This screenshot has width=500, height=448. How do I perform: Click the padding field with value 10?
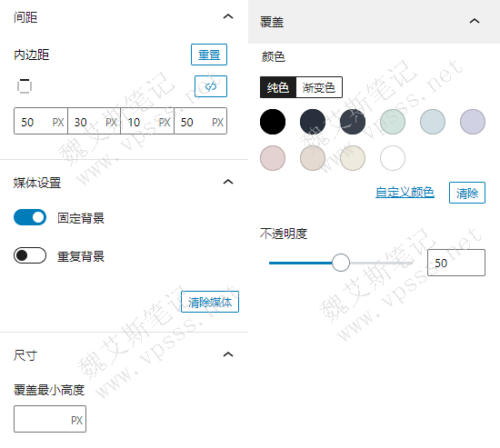(147, 121)
